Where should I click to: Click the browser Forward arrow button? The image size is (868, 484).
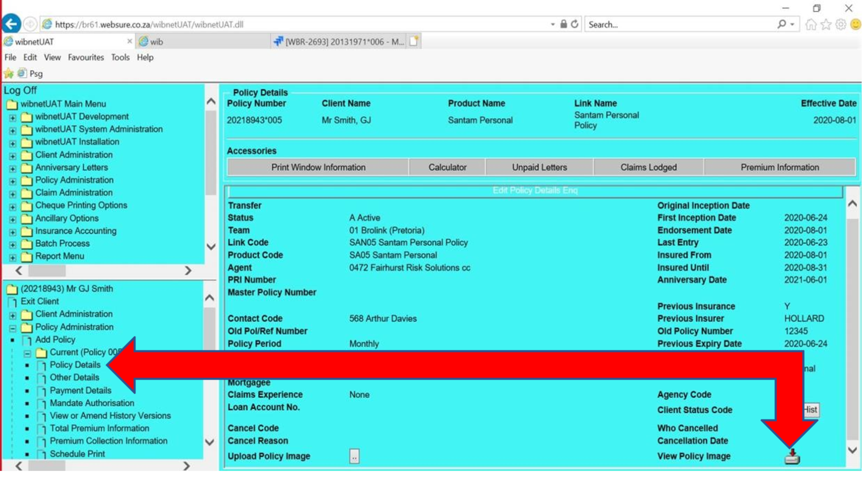point(30,24)
